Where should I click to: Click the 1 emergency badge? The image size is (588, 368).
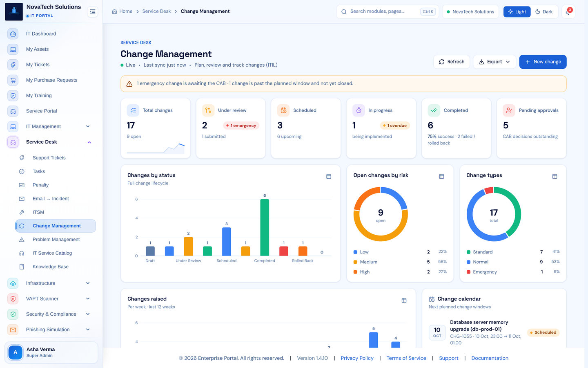tap(241, 126)
